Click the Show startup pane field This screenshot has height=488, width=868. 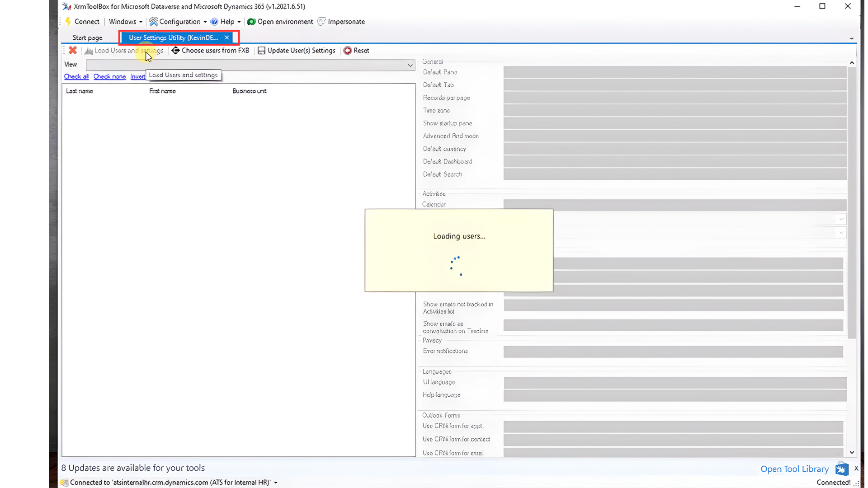coord(675,123)
